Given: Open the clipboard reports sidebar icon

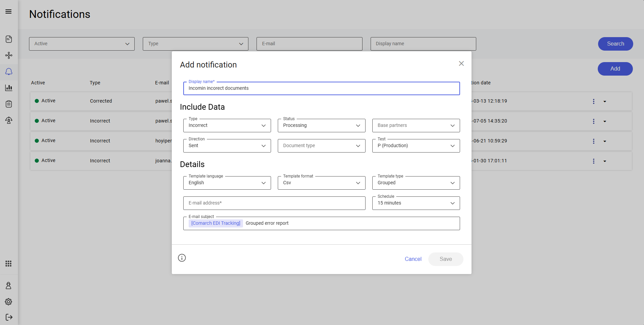Looking at the screenshot, I should pos(9,104).
